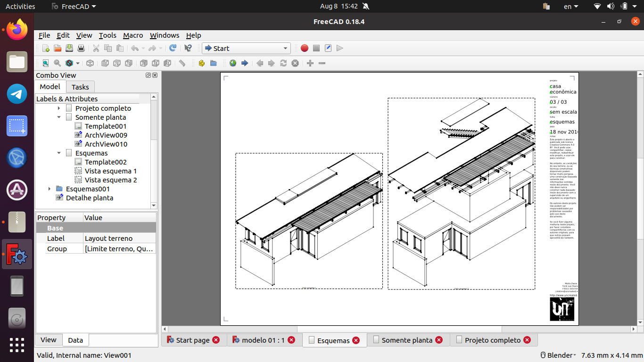
Task: Select Template002 in the tree
Action: pos(106,162)
